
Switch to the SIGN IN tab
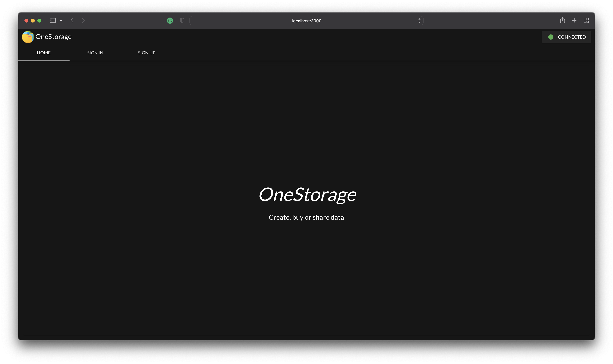(95, 53)
